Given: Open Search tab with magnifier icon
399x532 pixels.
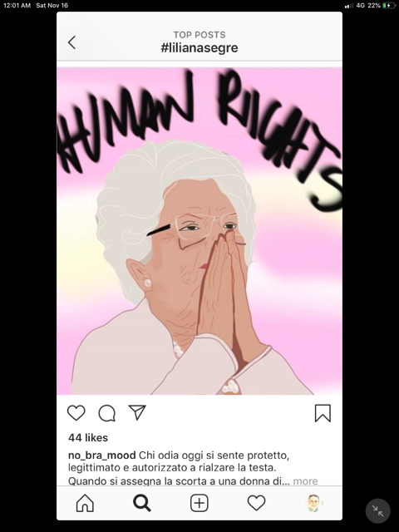Looking at the screenshot, I should click(x=142, y=503).
